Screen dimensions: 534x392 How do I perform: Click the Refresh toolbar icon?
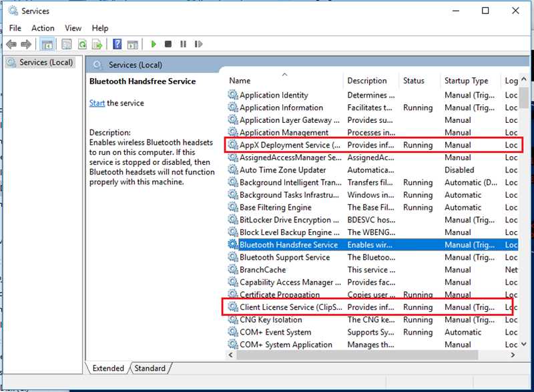82,44
